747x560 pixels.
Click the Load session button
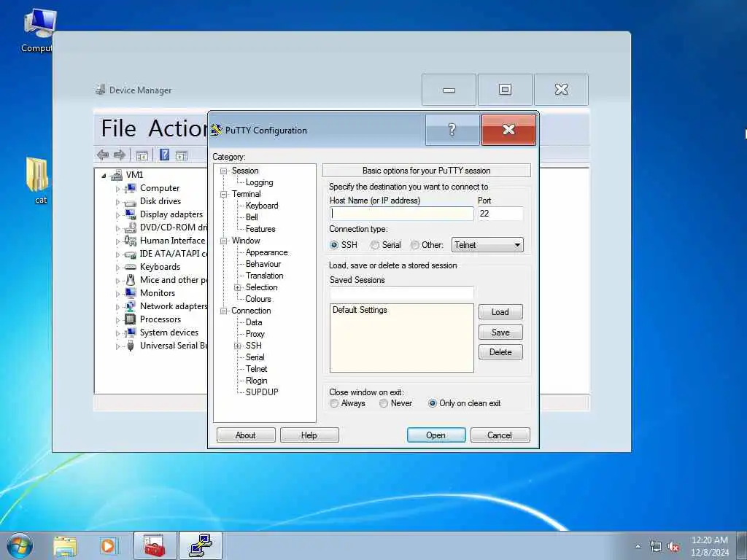click(x=500, y=312)
